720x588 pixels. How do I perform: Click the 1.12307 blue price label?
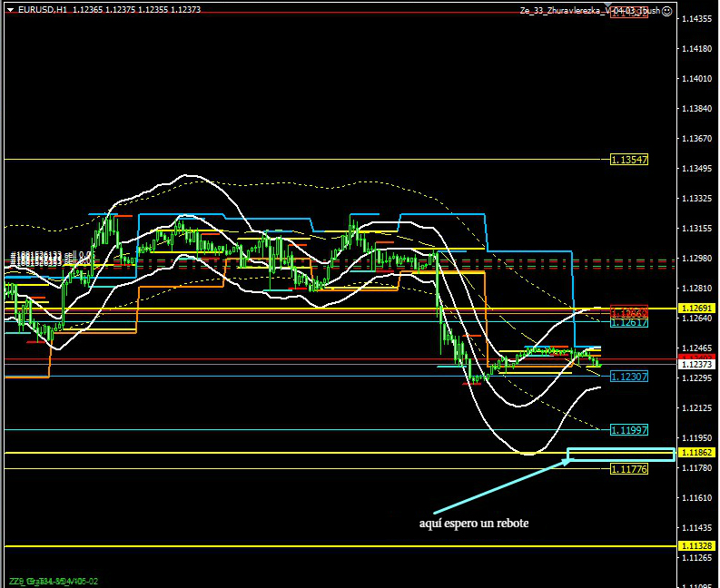pos(628,376)
